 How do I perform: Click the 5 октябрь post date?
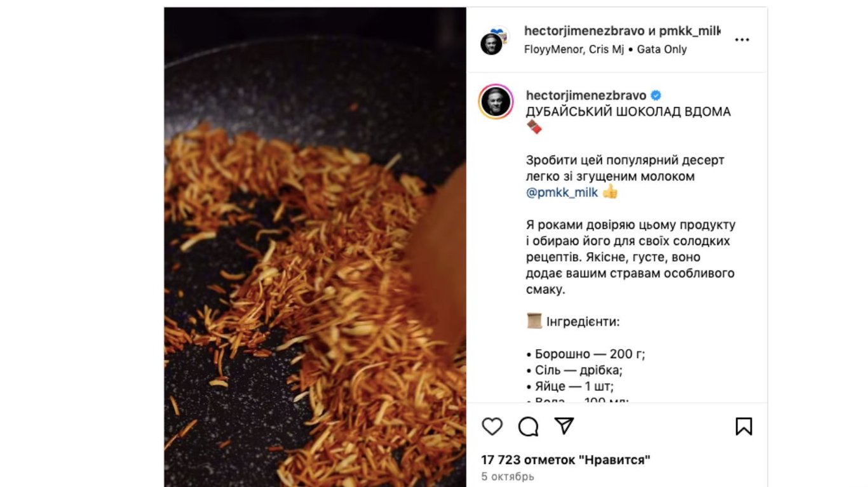coord(508,476)
